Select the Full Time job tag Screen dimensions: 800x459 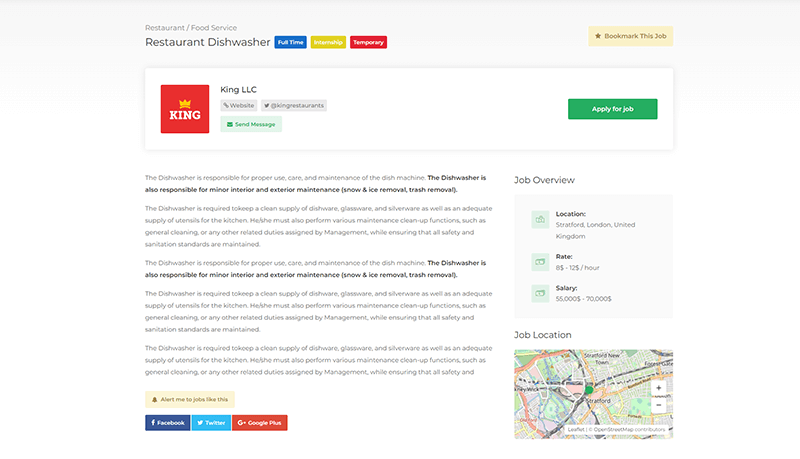pos(290,42)
